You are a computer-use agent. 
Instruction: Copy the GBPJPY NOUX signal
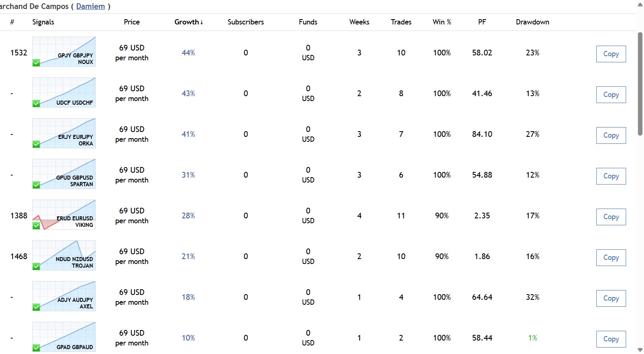pyautogui.click(x=611, y=54)
